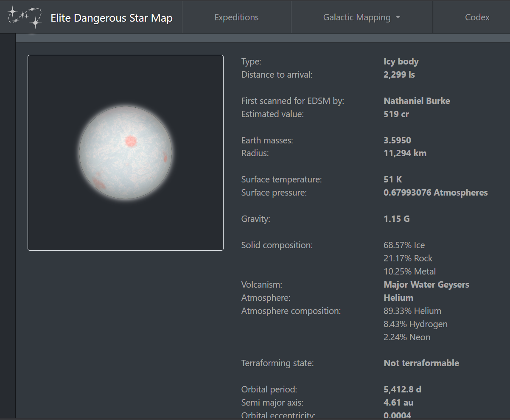Click '2.24% Neon' composition entry
Viewport: 510px width, 420px height.
coord(407,337)
